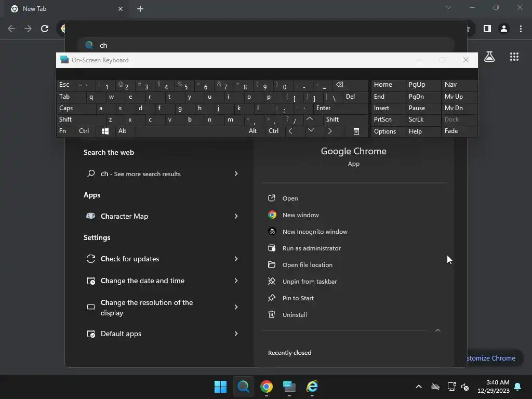Click the Fade key on keyboard
Screen dimensions: 532x399
(x=459, y=131)
